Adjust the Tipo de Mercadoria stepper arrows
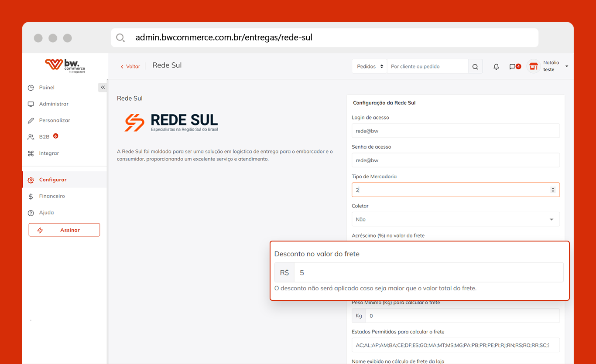Screen dimensions: 596x364 553,190
